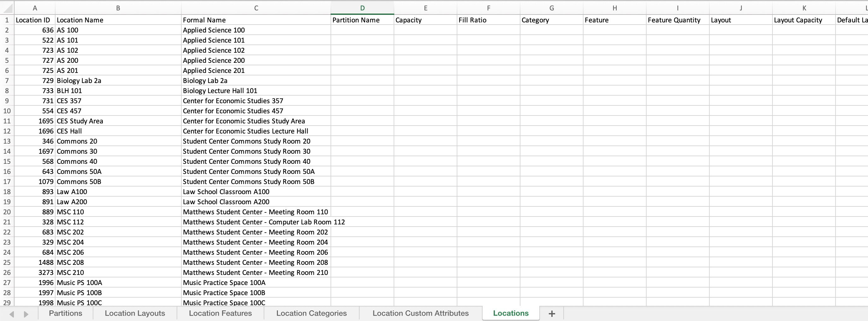Click the Fill Ratio header cell
Image resolution: width=868 pixels, height=321 pixels.
point(489,20)
